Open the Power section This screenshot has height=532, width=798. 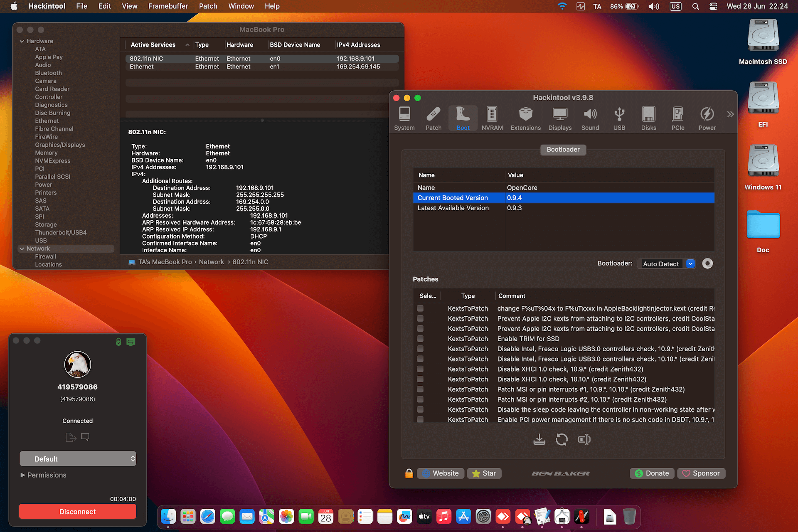(707, 118)
